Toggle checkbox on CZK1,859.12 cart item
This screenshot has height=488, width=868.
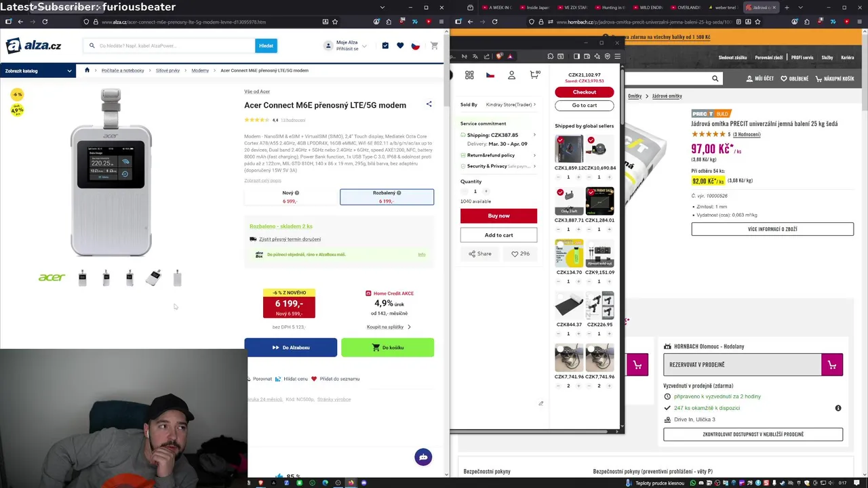pos(560,141)
